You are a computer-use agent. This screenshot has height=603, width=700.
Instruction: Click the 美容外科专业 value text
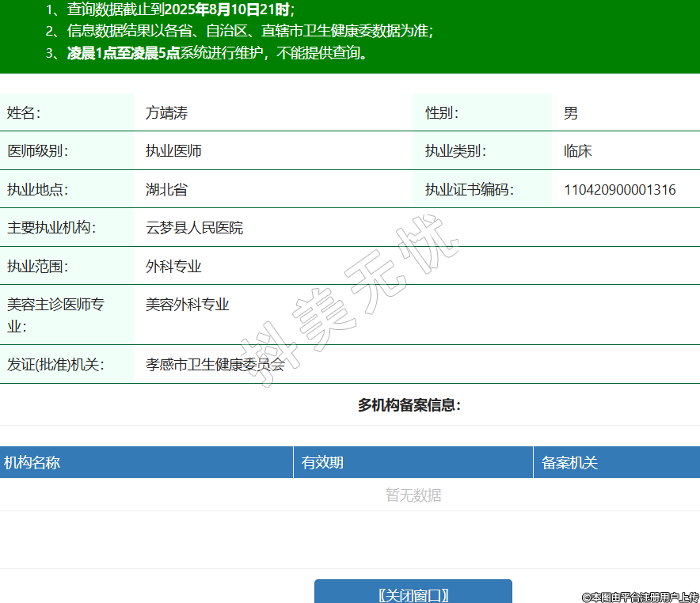point(187,305)
